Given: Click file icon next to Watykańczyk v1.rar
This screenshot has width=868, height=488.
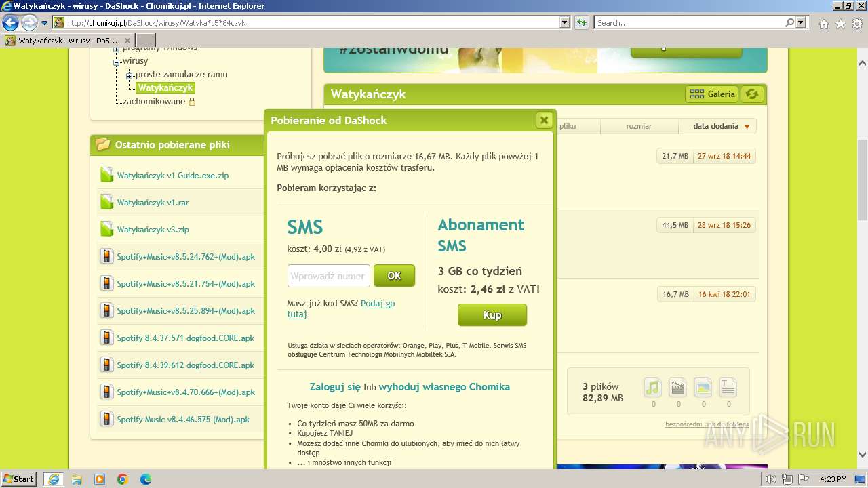Looking at the screenshot, I should point(106,202).
